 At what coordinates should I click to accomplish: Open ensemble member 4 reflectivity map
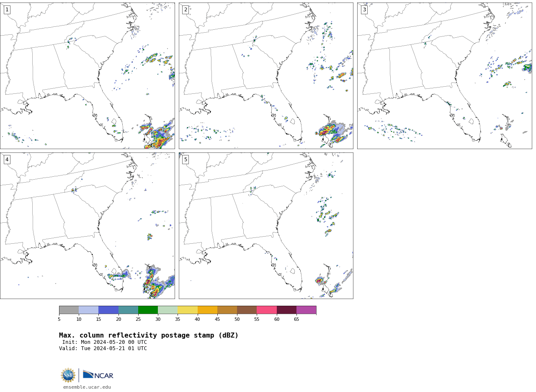87,226
